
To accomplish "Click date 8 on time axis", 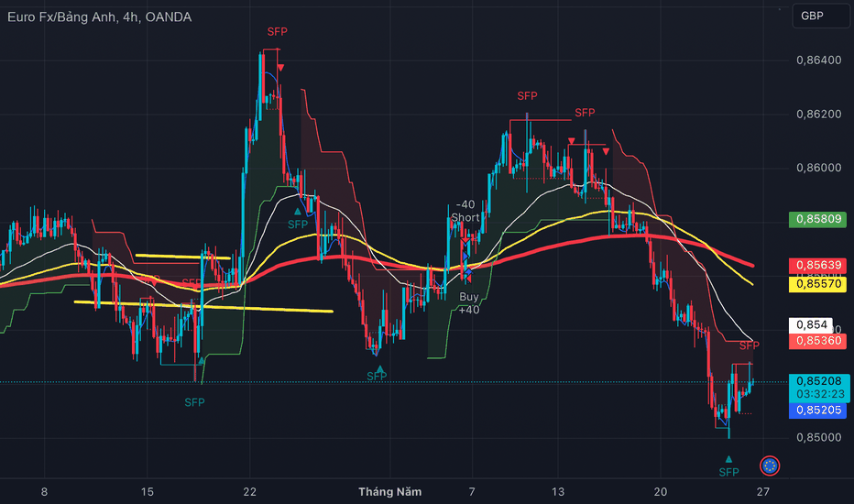I will pyautogui.click(x=44, y=492).
